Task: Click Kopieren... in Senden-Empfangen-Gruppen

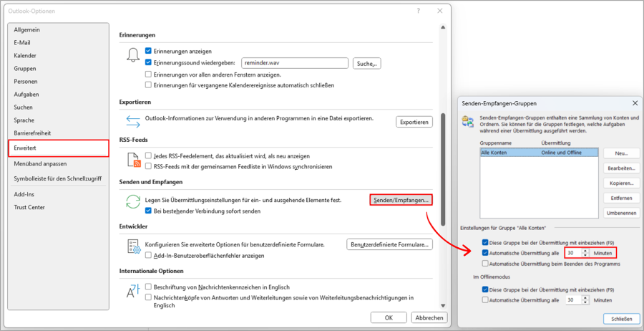Action: (622, 183)
